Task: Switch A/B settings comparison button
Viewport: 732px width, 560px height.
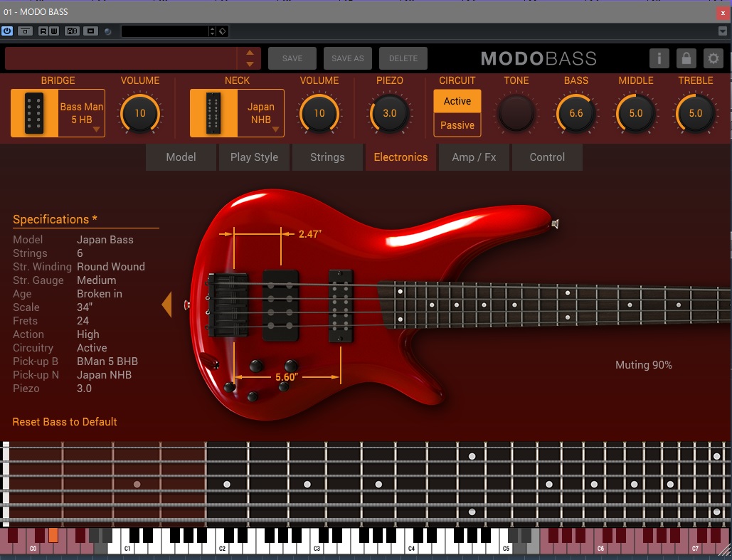Action: coord(73,31)
